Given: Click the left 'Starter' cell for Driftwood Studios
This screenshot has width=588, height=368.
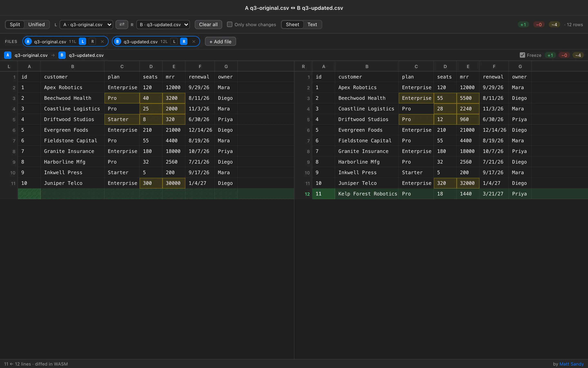Looking at the screenshot, I should (x=122, y=119).
